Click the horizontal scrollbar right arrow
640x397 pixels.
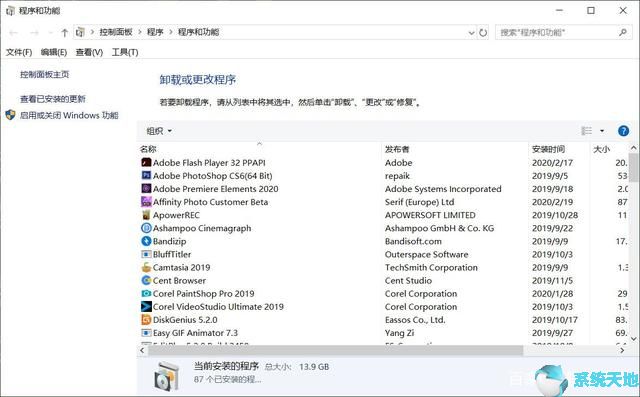click(623, 350)
